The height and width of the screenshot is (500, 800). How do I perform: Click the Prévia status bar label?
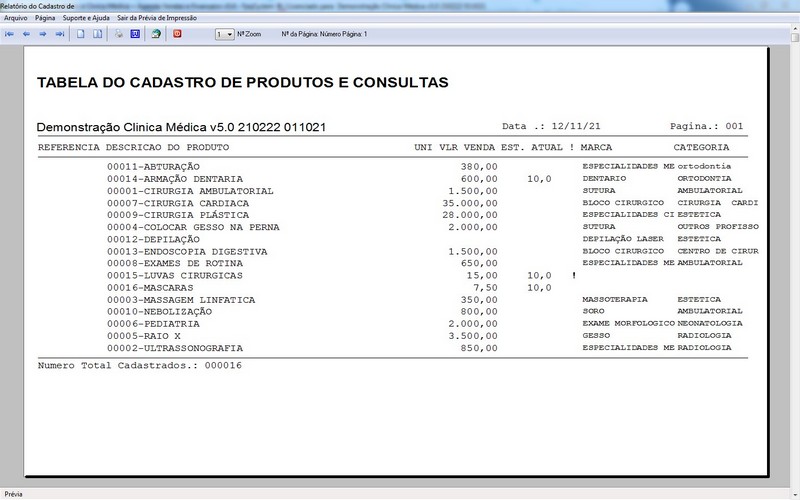point(14,494)
